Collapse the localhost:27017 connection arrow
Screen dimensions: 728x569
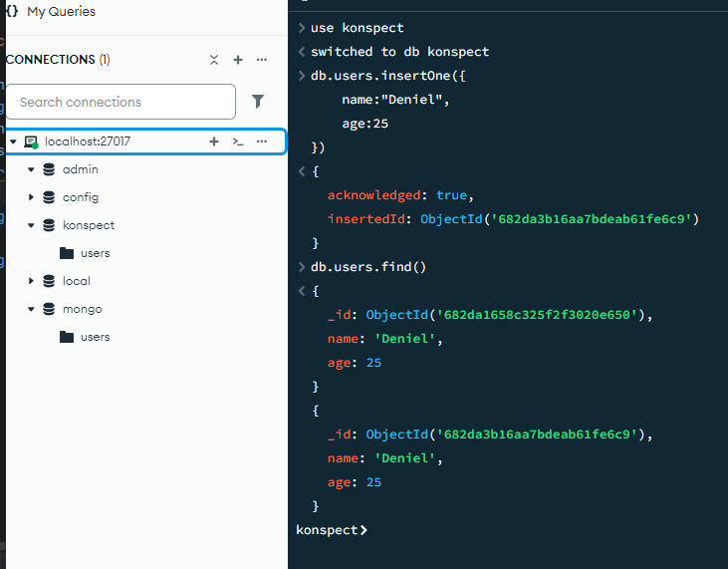point(13,142)
